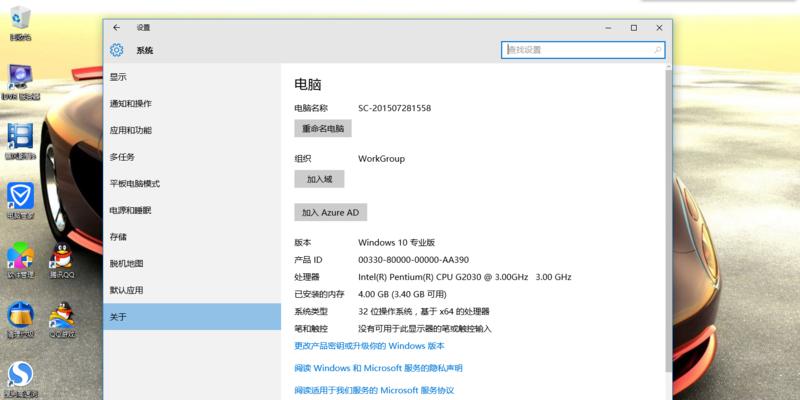The image size is (800, 400).
Task: Open the monitor-shaped desktop shortcut
Action: [20, 82]
